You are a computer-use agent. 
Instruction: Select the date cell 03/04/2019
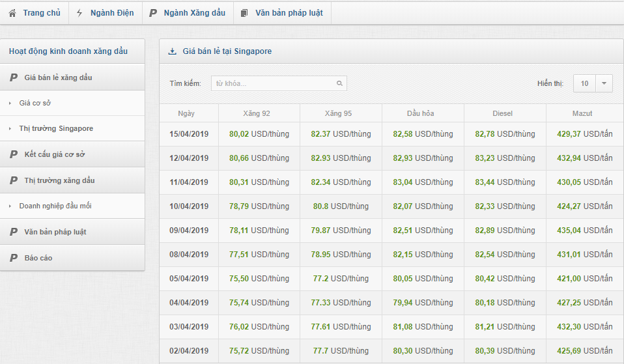click(189, 327)
